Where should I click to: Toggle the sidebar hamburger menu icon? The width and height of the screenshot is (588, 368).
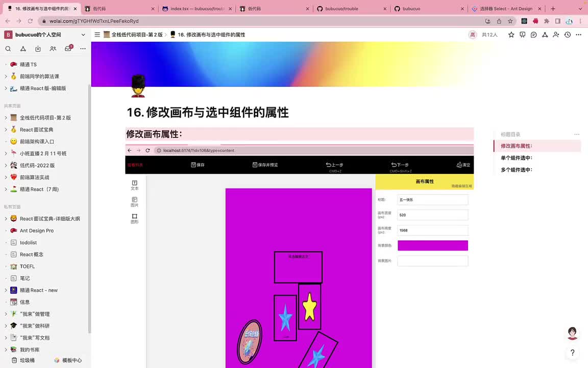tap(97, 35)
